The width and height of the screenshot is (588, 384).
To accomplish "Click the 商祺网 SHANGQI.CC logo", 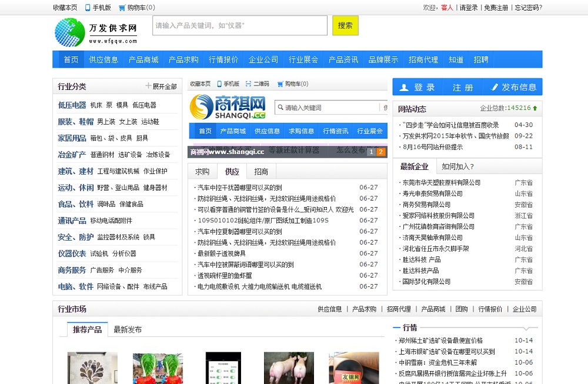I will tap(228, 107).
